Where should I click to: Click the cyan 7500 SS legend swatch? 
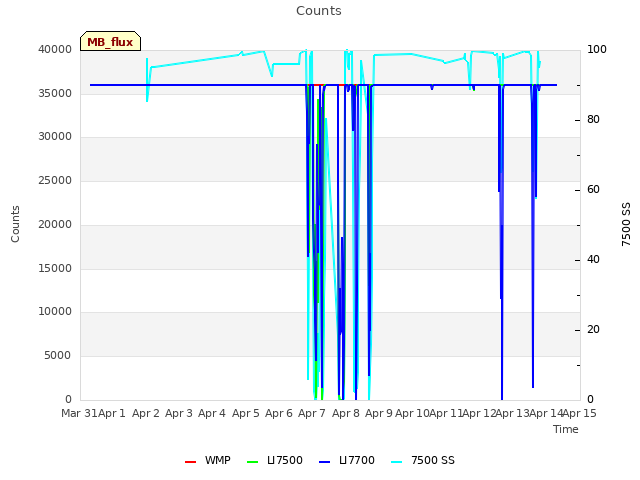(396, 461)
